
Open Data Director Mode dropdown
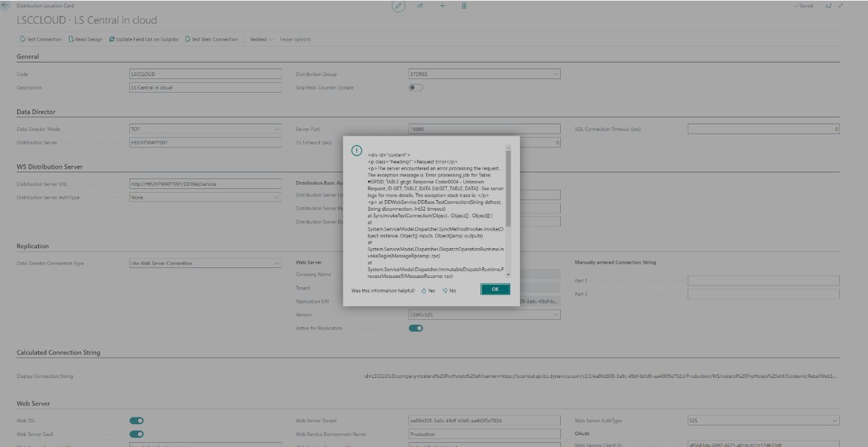[x=276, y=129]
